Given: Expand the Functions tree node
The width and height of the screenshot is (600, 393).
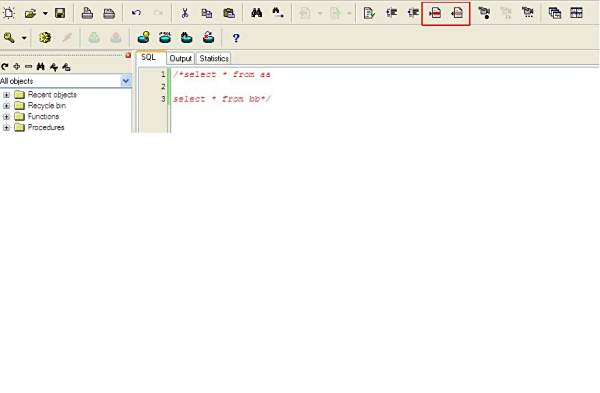Looking at the screenshot, I should pyautogui.click(x=7, y=117).
